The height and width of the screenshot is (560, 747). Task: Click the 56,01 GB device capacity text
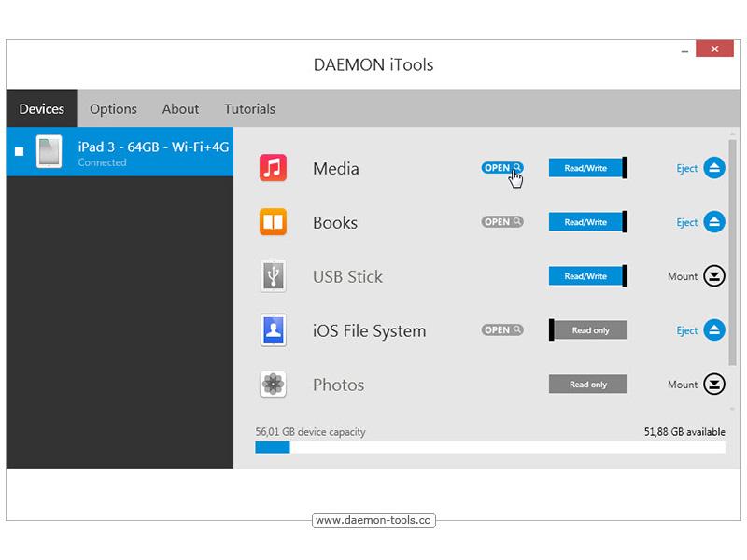click(311, 432)
